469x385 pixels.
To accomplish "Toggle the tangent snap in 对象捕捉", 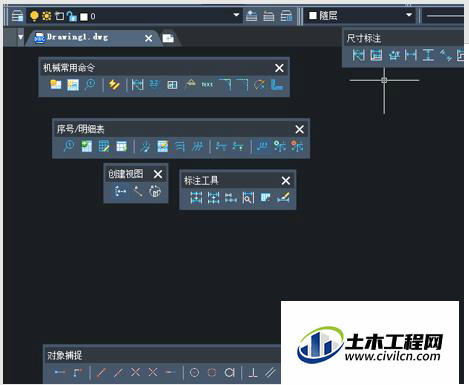I will 229,372.
